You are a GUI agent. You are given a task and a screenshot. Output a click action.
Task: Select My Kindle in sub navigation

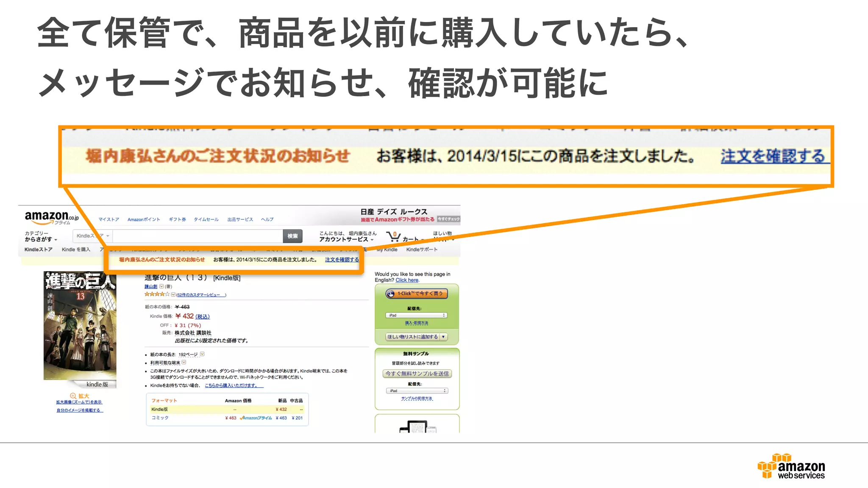pos(387,250)
